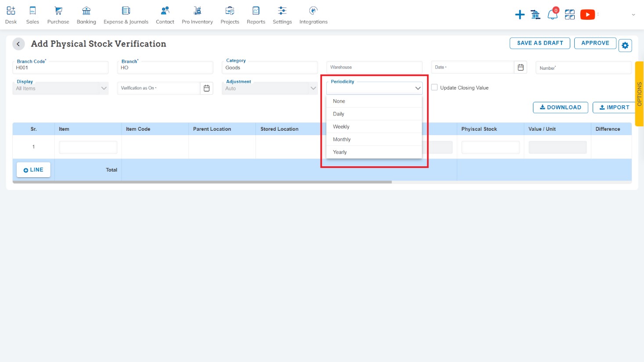Open the grid dashboard icon in header
The width and height of the screenshot is (644, 362).
point(570,15)
